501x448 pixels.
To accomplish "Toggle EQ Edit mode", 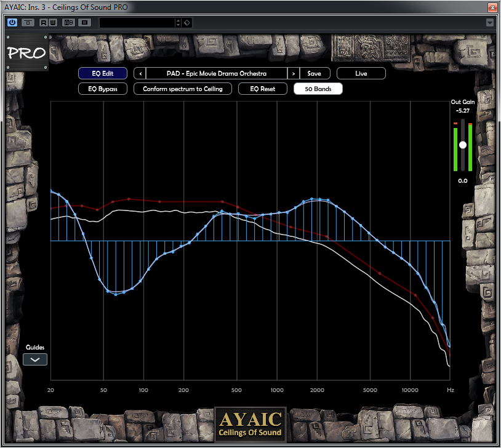I will point(103,73).
